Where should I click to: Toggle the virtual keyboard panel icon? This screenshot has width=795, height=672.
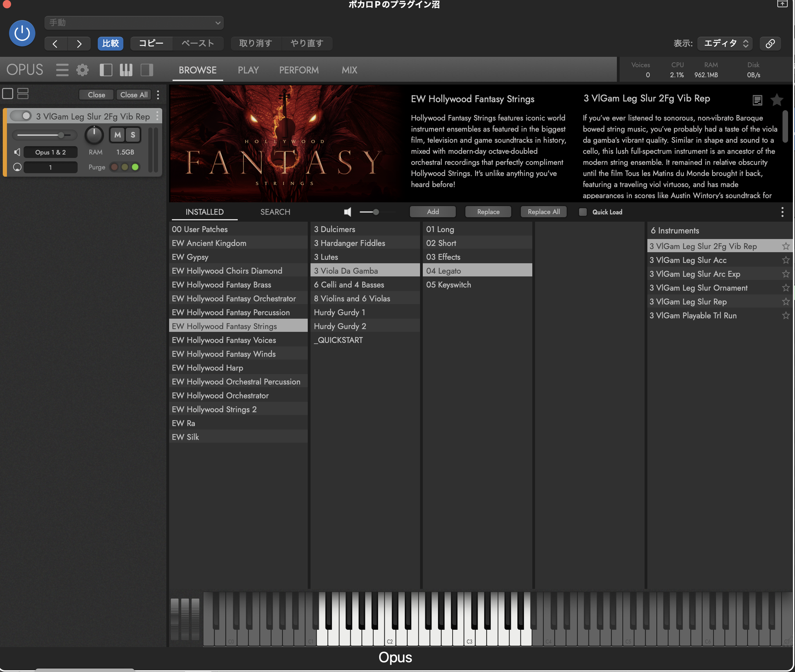coord(126,70)
